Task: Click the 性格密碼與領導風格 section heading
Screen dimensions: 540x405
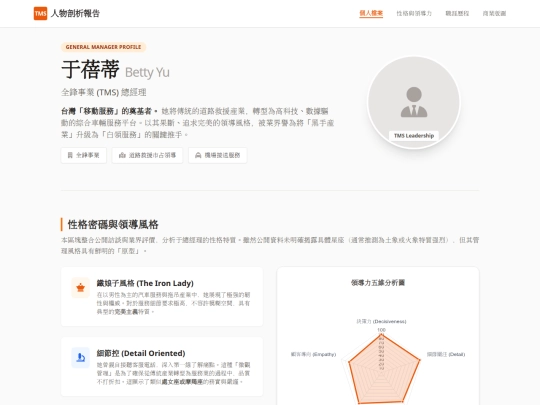Action: (x=113, y=225)
